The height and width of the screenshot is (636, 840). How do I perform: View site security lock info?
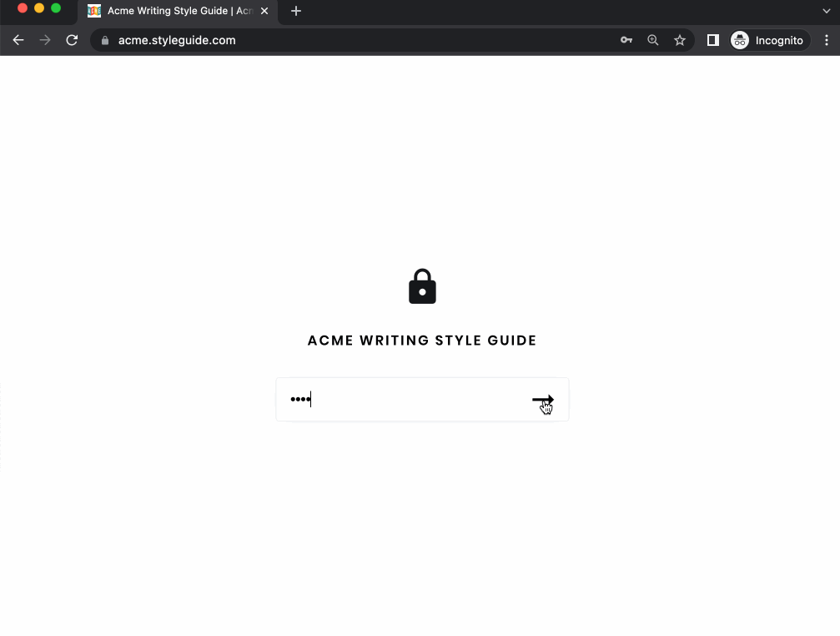click(105, 41)
